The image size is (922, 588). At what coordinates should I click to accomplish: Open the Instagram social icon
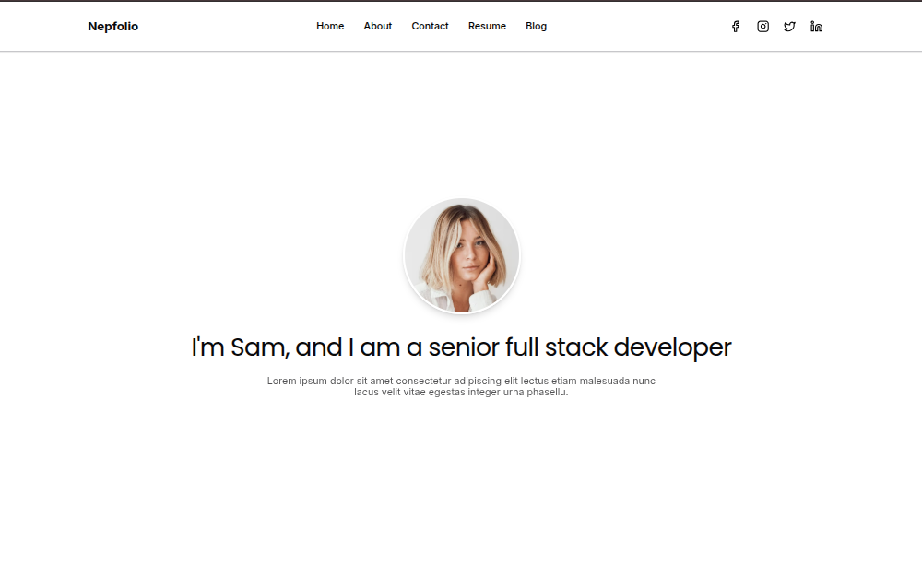(x=762, y=27)
